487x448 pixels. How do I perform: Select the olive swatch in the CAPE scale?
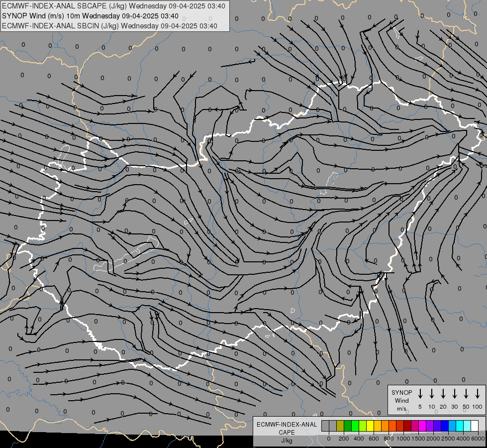pos(340,426)
